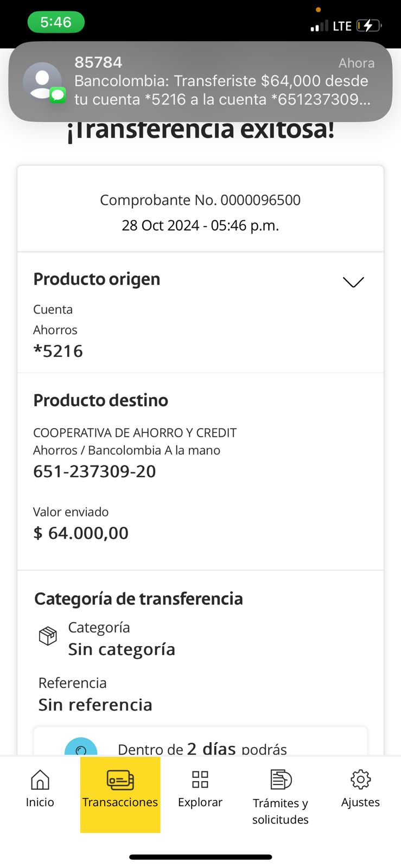Tap the blue circular icon in the bottom card
Screen dimensions: 401x868
pos(81,749)
